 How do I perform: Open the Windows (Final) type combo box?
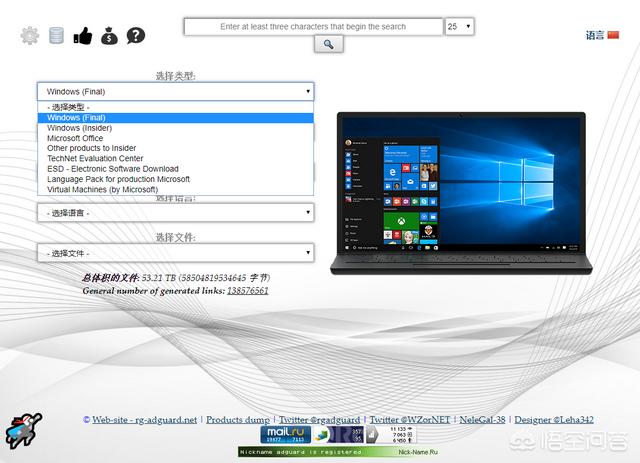pos(176,91)
